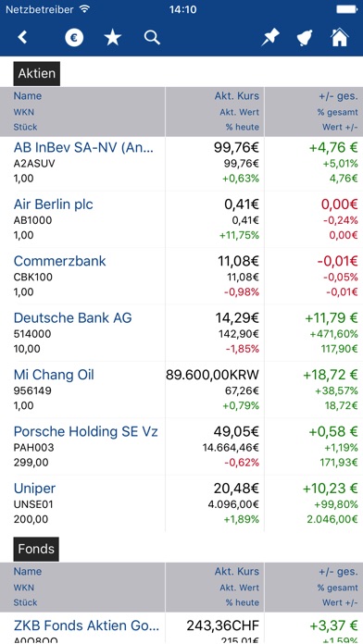Toggle the euro currency icon
The height and width of the screenshot is (644, 363).
[x=74, y=38]
